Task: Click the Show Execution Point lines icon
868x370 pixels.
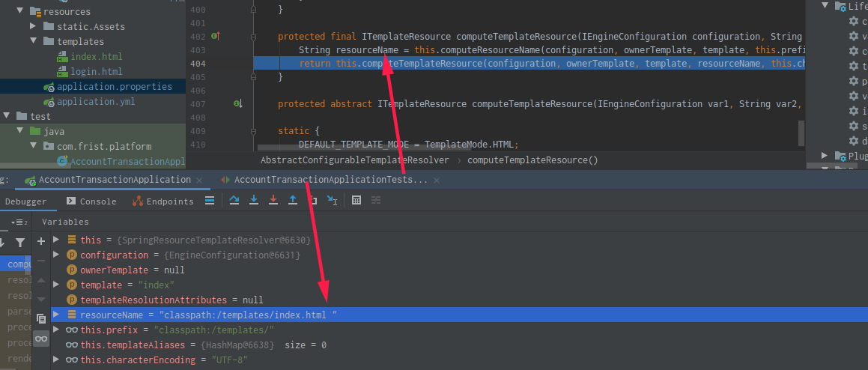Action: pos(210,201)
